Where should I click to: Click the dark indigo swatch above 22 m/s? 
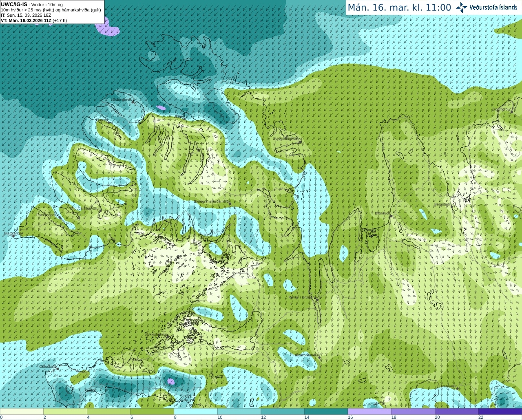pyautogui.click(x=500, y=411)
